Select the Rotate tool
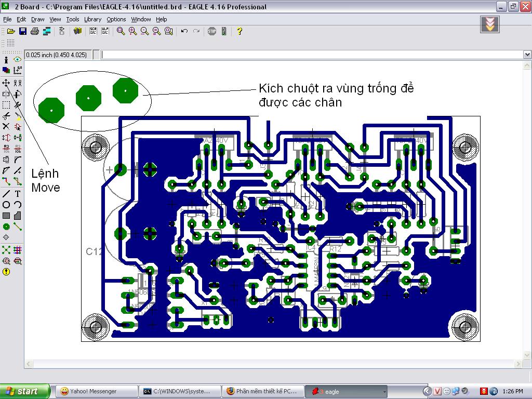The width and height of the screenshot is (532, 399). pyautogui.click(x=17, y=94)
